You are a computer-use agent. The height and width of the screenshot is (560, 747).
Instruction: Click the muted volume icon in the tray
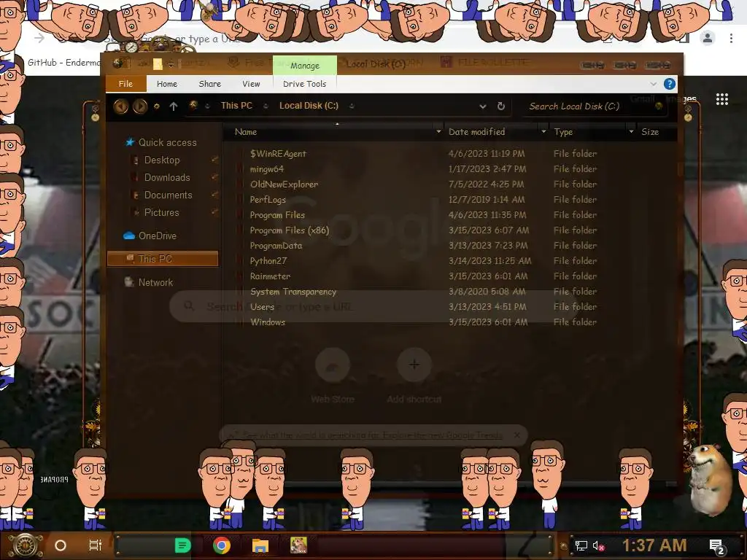coord(598,545)
